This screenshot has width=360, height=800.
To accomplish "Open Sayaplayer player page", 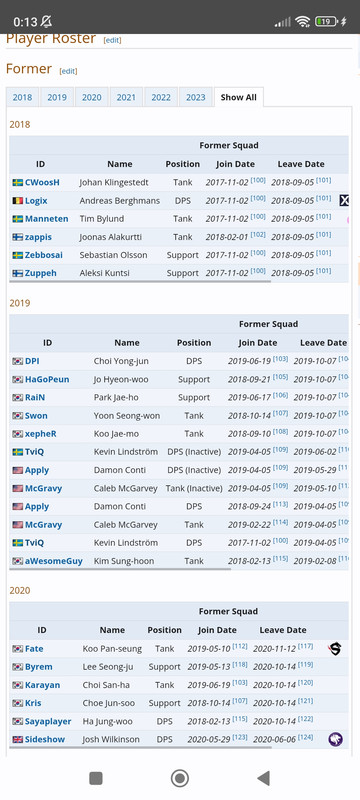I will click(48, 721).
